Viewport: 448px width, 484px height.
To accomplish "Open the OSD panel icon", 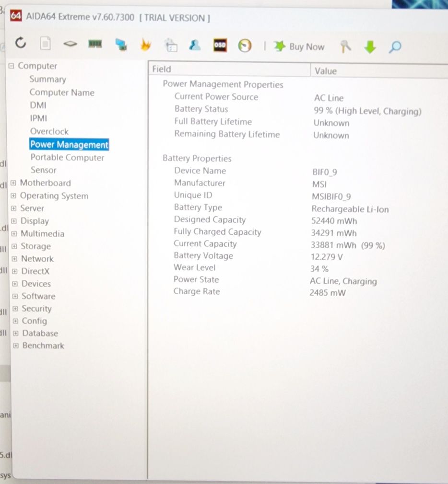I will pyautogui.click(x=220, y=46).
